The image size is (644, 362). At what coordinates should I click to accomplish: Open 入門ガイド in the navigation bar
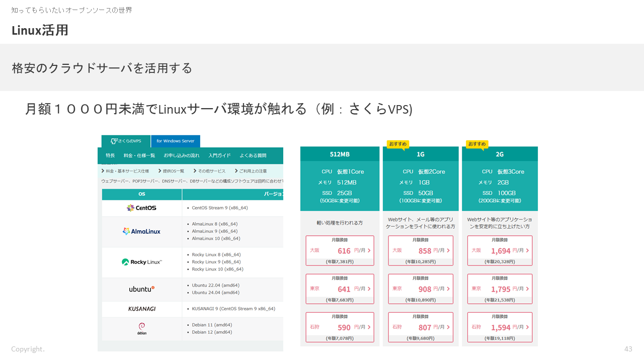pyautogui.click(x=219, y=155)
